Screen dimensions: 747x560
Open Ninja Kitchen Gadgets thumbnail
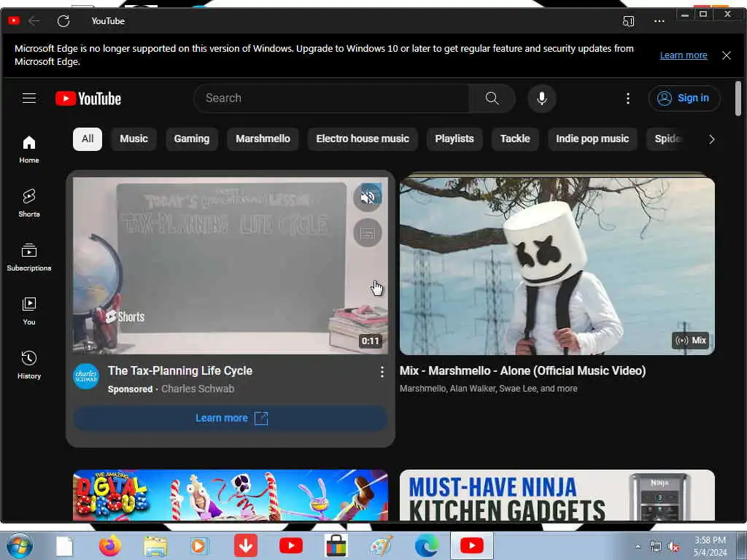click(557, 495)
